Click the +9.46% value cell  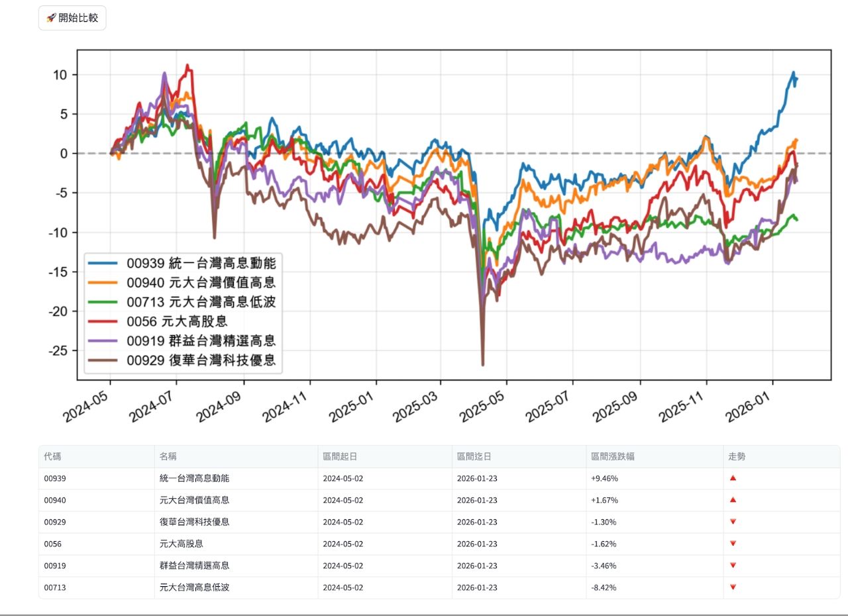pos(604,478)
